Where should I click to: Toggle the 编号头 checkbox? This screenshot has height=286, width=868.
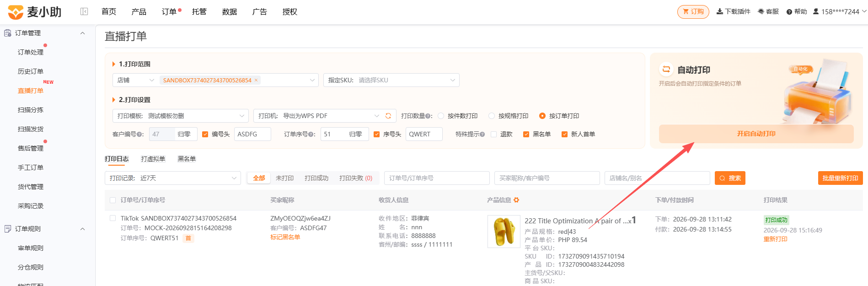pos(205,134)
